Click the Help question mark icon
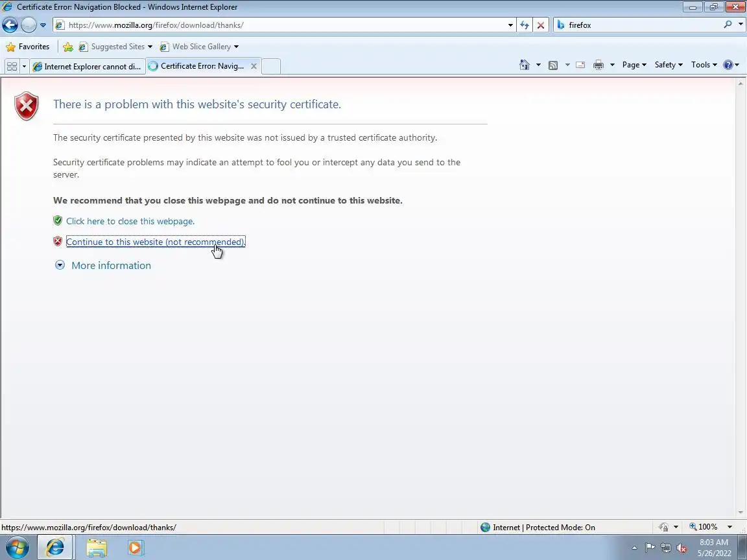 click(x=728, y=65)
